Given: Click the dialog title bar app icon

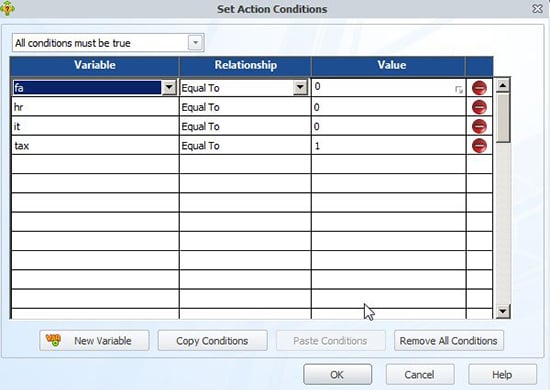Looking at the screenshot, I should pos(7,8).
